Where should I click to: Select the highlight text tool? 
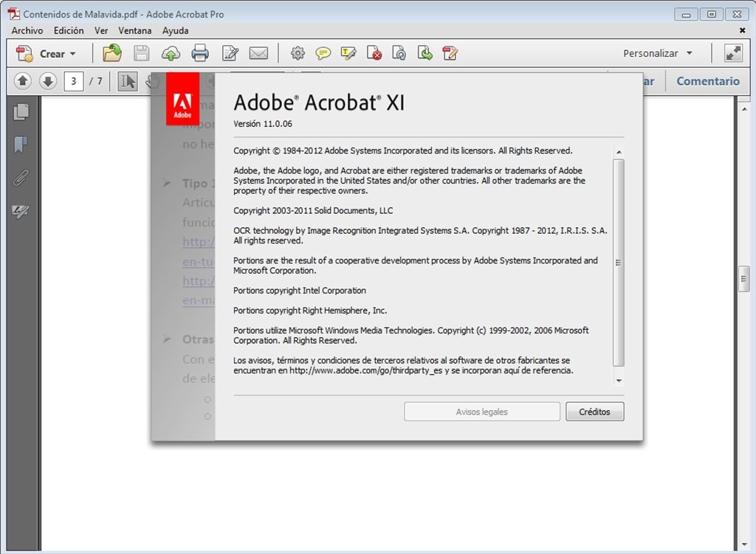348,53
